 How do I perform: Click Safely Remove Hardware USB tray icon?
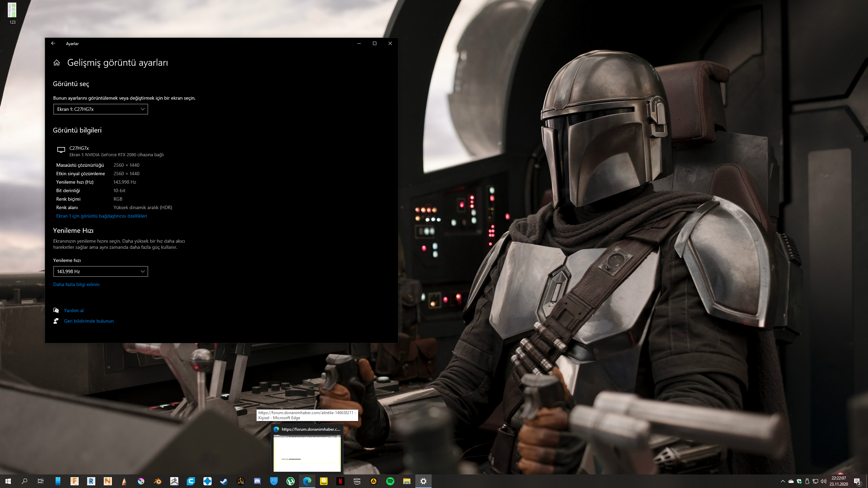[807, 481]
